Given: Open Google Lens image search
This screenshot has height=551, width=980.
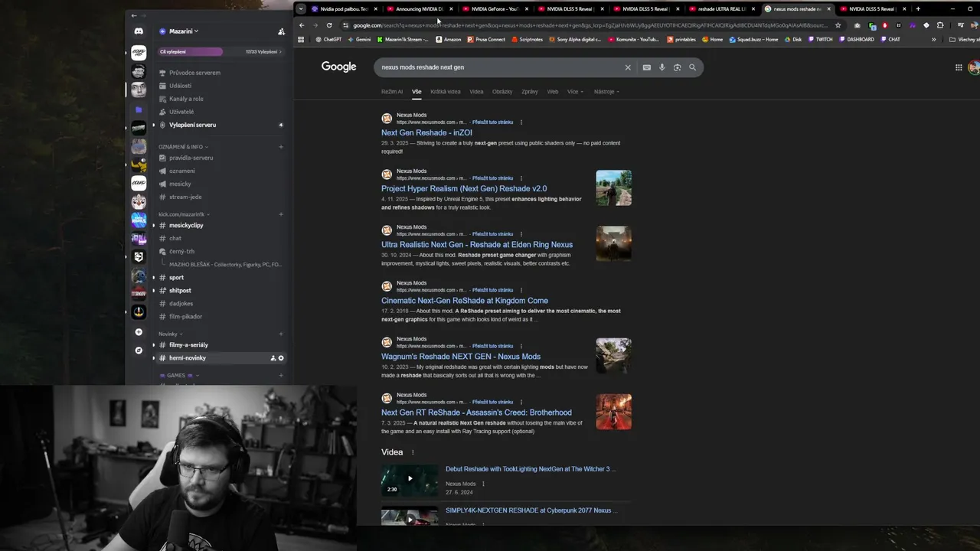Looking at the screenshot, I should 678,67.
